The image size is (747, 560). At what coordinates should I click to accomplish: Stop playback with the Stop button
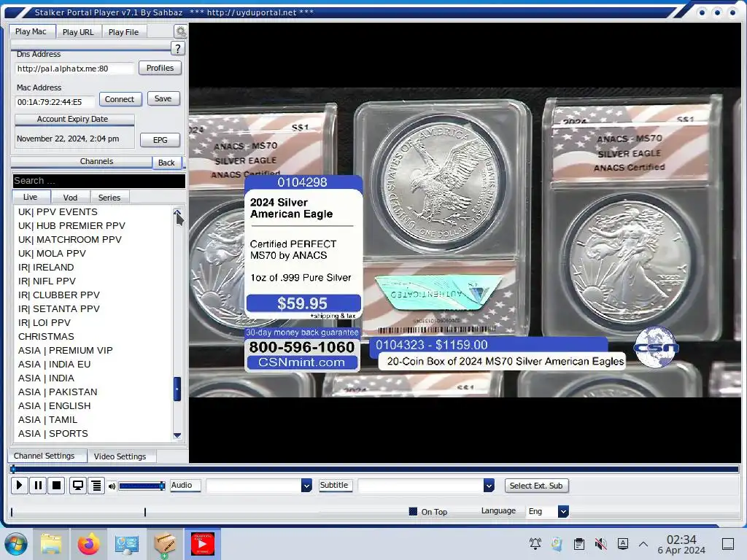[x=56, y=485]
